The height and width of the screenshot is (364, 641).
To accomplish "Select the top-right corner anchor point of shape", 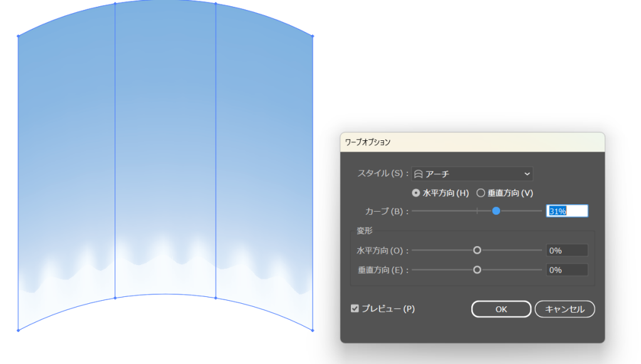I will (313, 36).
